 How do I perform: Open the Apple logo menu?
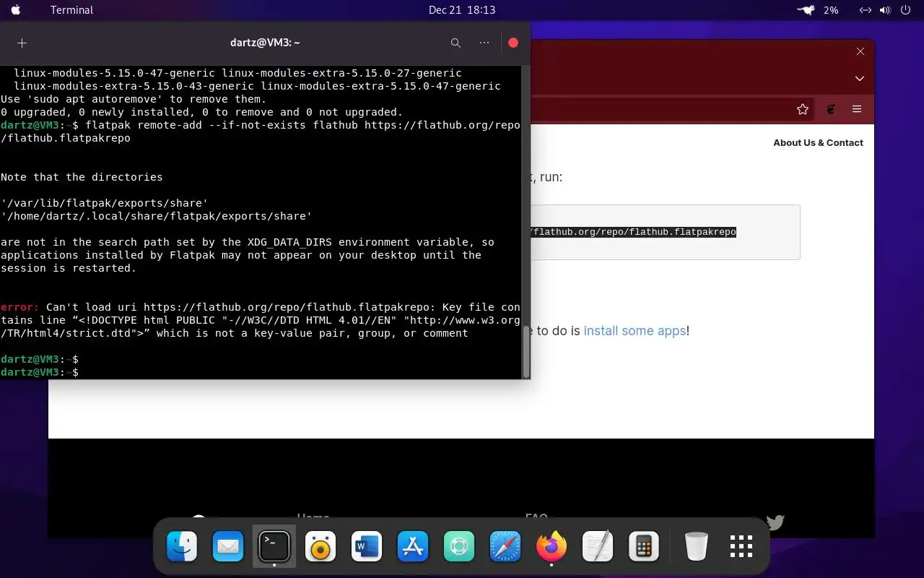click(16, 10)
